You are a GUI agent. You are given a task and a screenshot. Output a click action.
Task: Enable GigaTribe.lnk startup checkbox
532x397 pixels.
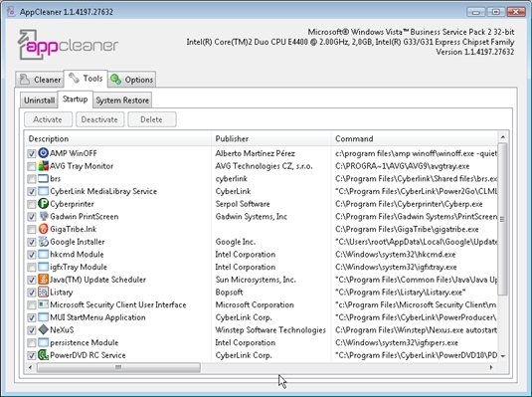coord(32,230)
